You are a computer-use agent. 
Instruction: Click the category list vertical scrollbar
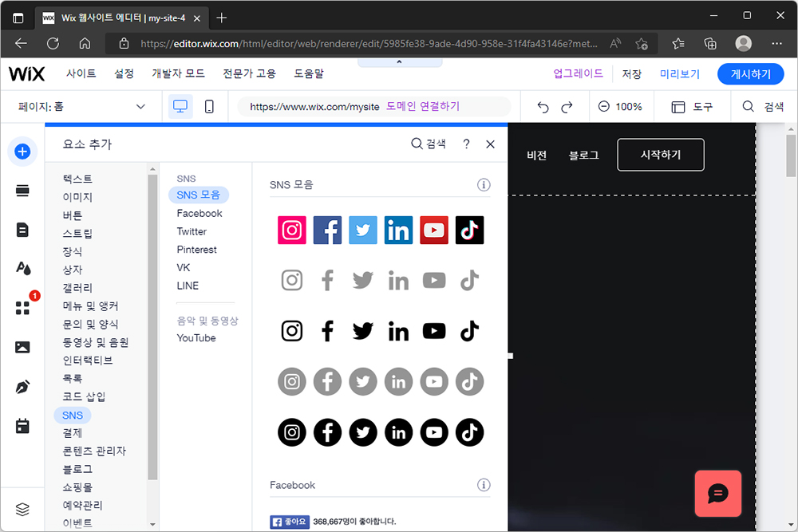point(152,326)
